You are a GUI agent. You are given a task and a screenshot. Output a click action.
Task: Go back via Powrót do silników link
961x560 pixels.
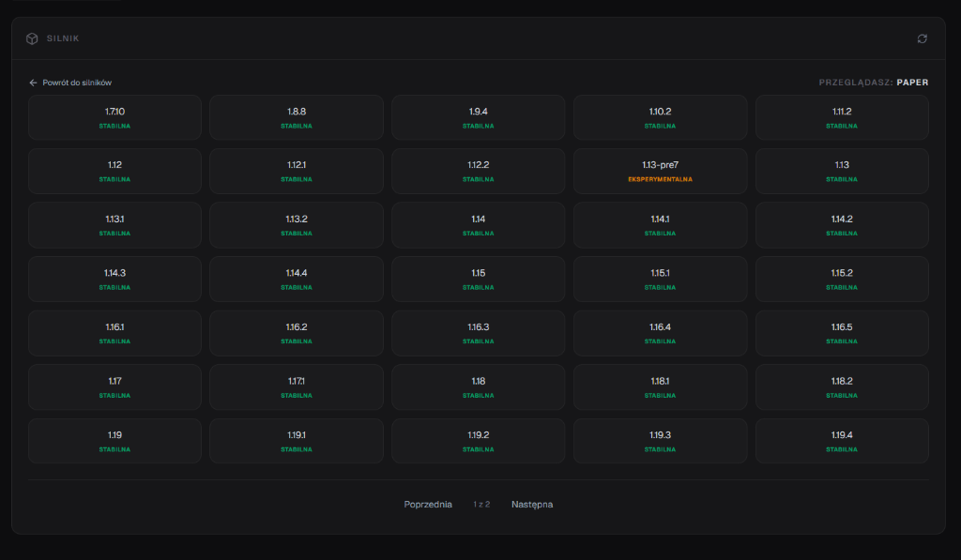click(70, 83)
